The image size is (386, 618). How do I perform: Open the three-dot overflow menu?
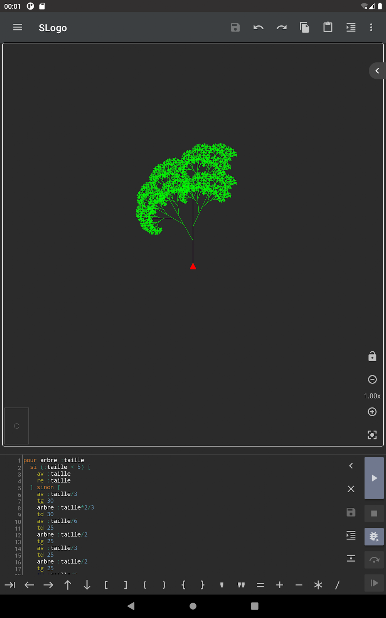[371, 27]
